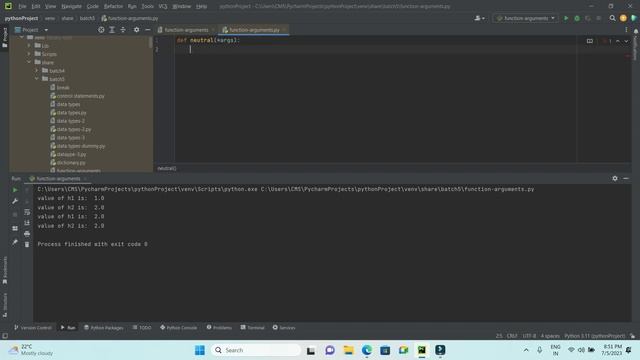Switch to function-arguments editor tab without .py
The width and height of the screenshot is (640, 360).
[186, 30]
